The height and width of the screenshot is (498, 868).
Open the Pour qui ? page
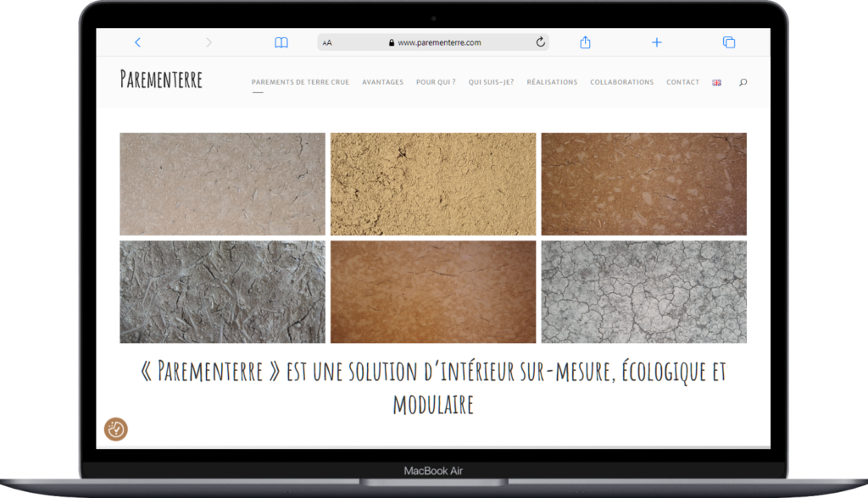click(436, 82)
